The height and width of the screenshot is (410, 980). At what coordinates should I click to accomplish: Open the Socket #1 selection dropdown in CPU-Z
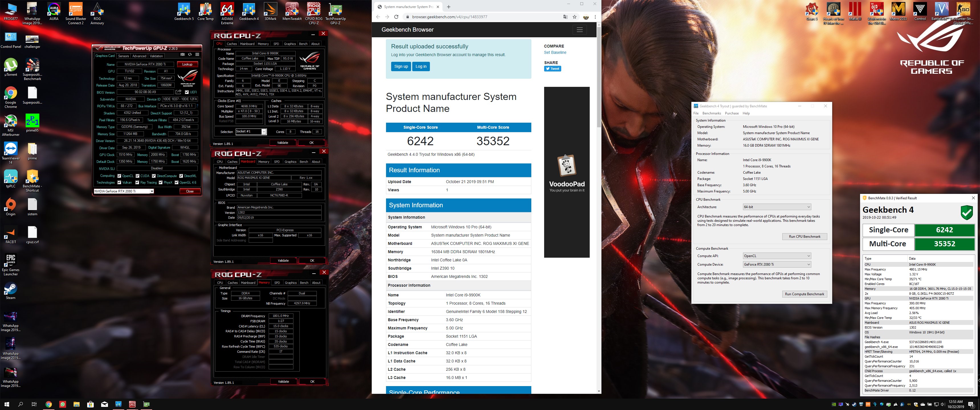point(251,132)
